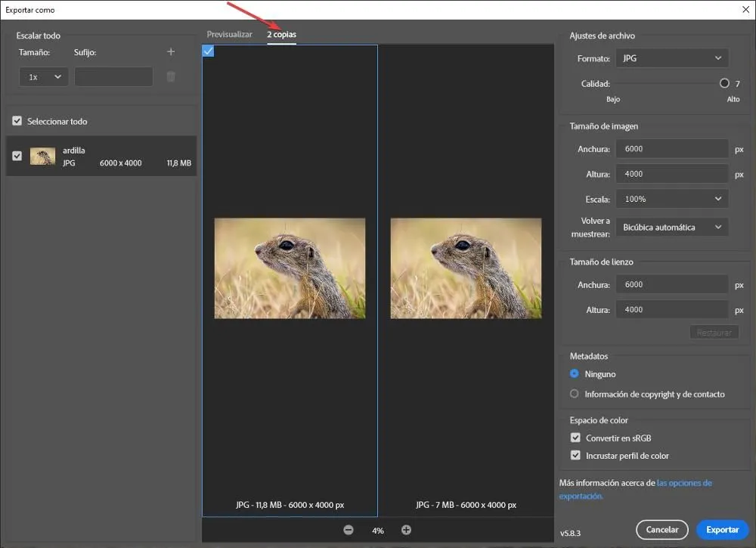Viewport: 756px width, 548px height.
Task: Click the canvas size Altura field
Action: click(672, 310)
